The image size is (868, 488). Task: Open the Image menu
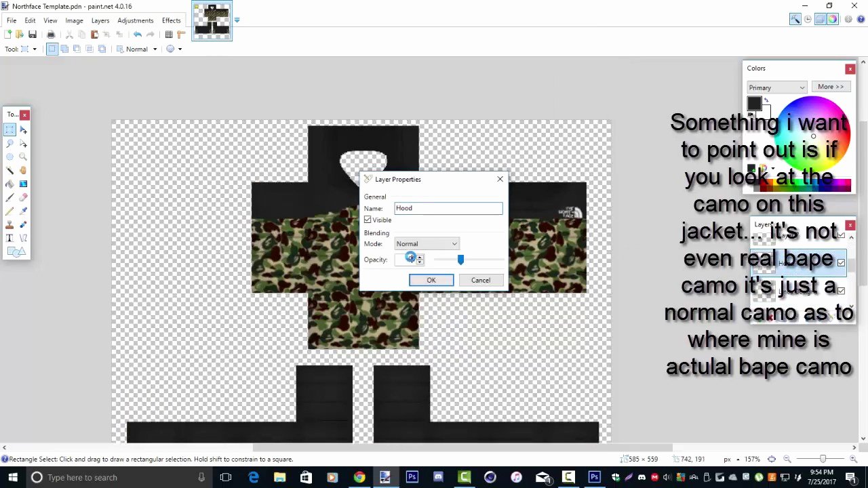point(74,20)
